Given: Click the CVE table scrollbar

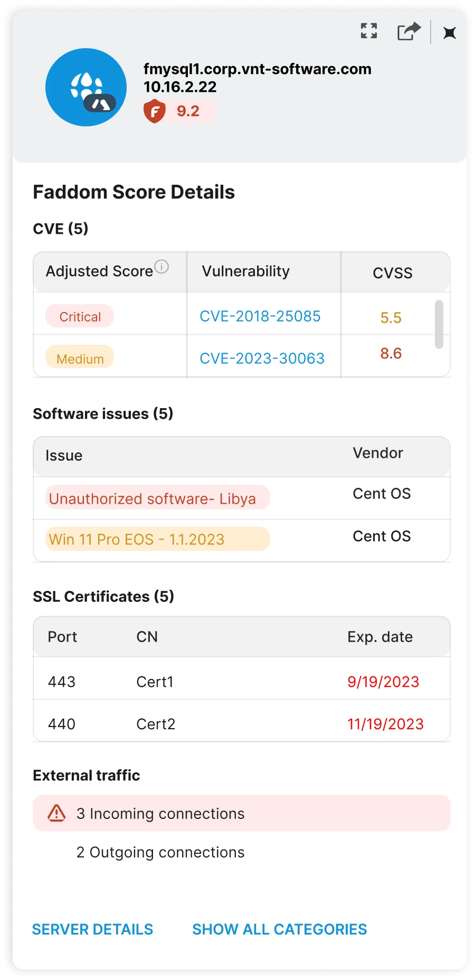Looking at the screenshot, I should (439, 325).
